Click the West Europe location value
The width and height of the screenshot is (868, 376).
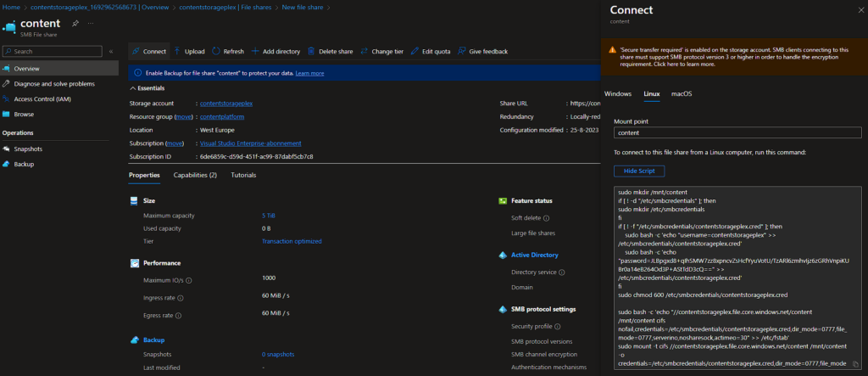click(217, 130)
